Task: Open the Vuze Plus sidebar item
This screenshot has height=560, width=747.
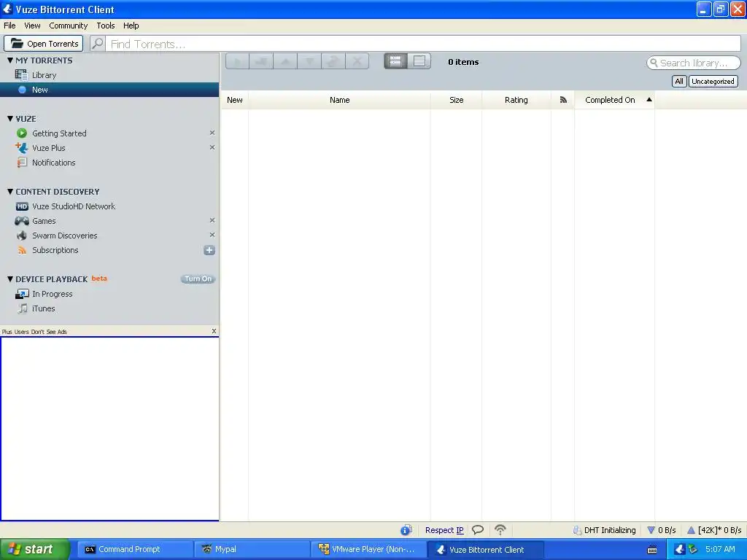Action: point(48,148)
